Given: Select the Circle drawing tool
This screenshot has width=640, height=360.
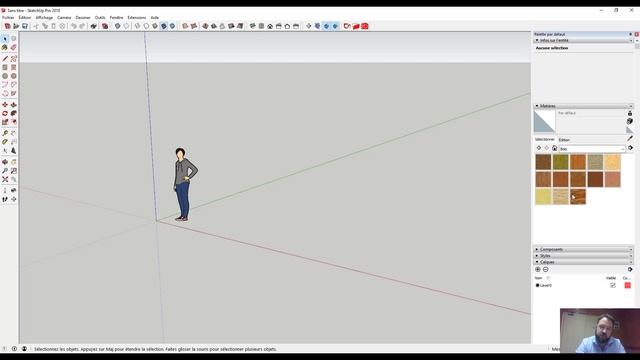Looking at the screenshot, I should (x=5, y=76).
